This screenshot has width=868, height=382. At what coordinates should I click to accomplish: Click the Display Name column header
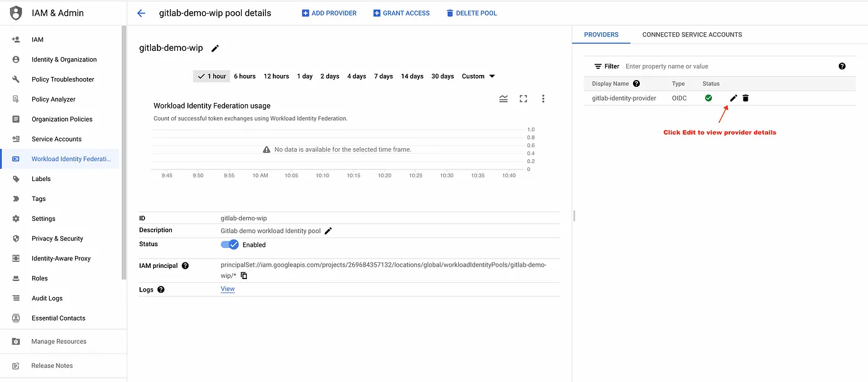[610, 84]
